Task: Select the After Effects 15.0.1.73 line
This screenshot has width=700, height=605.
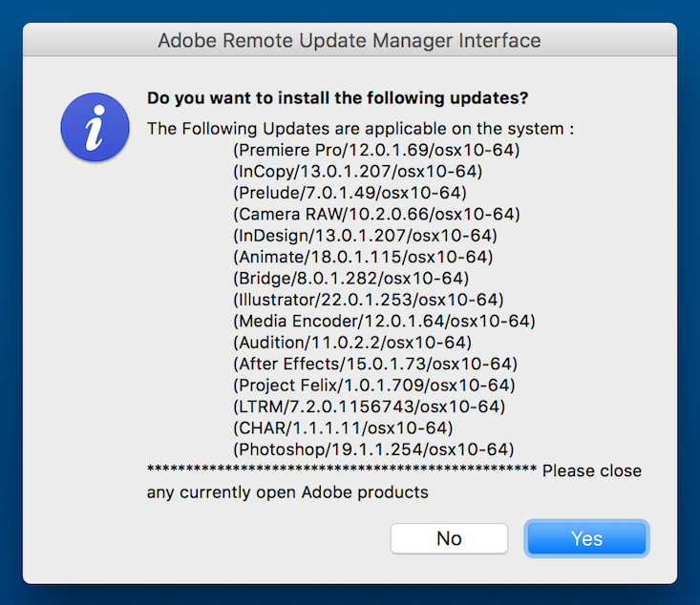Action: (375, 365)
